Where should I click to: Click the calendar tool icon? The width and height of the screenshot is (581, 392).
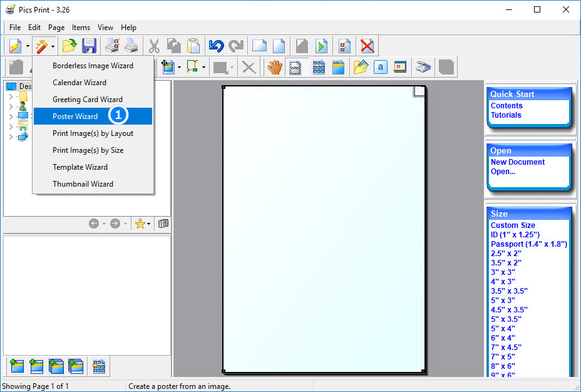tap(400, 68)
